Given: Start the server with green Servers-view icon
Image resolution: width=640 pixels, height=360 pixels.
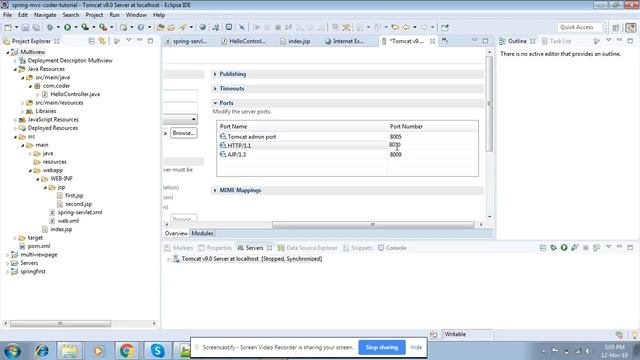Looking at the screenshot, I should [x=564, y=248].
